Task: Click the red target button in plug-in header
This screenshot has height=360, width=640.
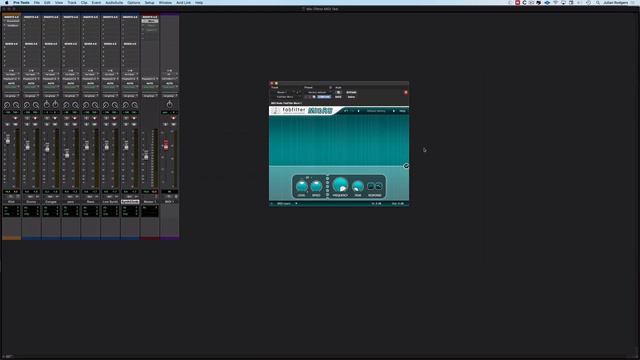Action: (406, 92)
